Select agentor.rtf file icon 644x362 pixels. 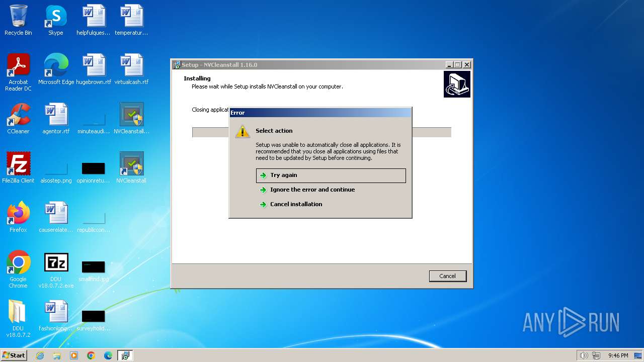[56, 119]
